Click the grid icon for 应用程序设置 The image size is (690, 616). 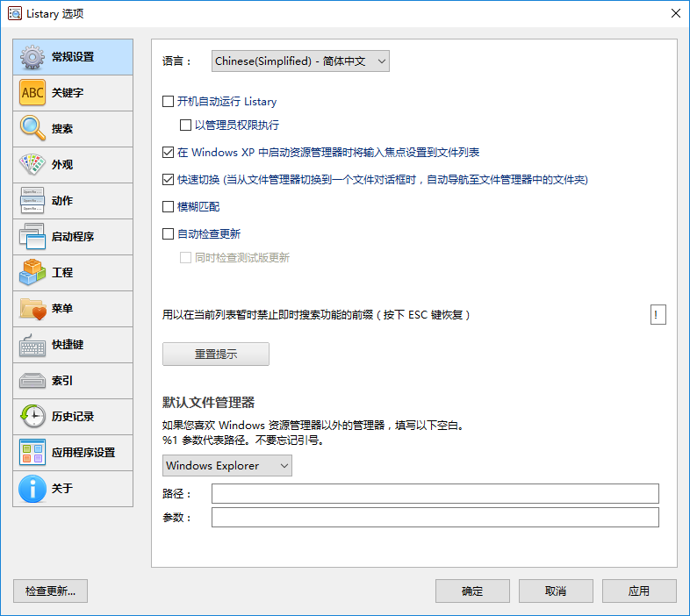point(32,452)
